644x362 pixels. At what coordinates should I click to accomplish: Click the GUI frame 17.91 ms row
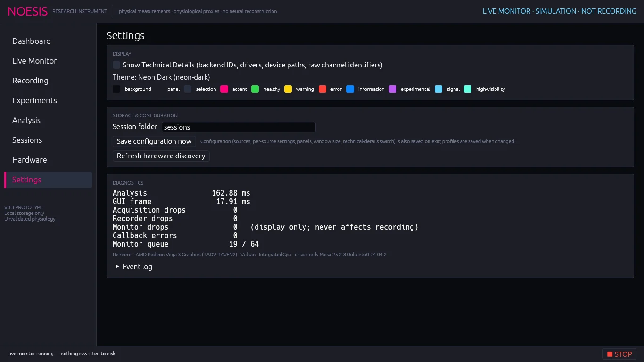click(182, 201)
